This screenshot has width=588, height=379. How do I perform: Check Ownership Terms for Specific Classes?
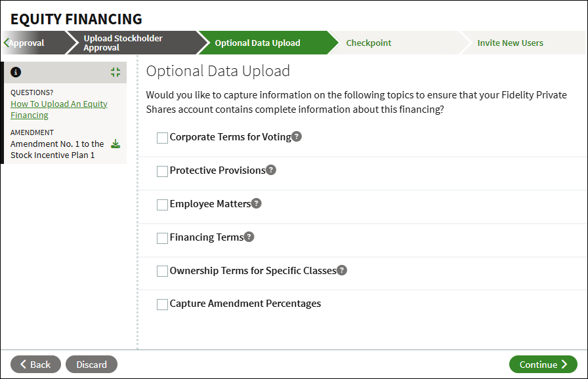click(x=162, y=271)
